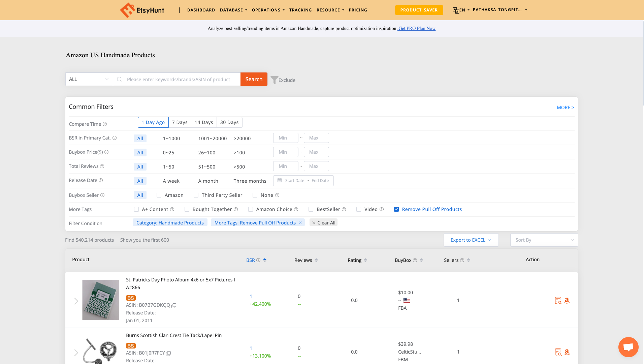Uncheck Remove Pull Off Products checkbox

(x=396, y=209)
